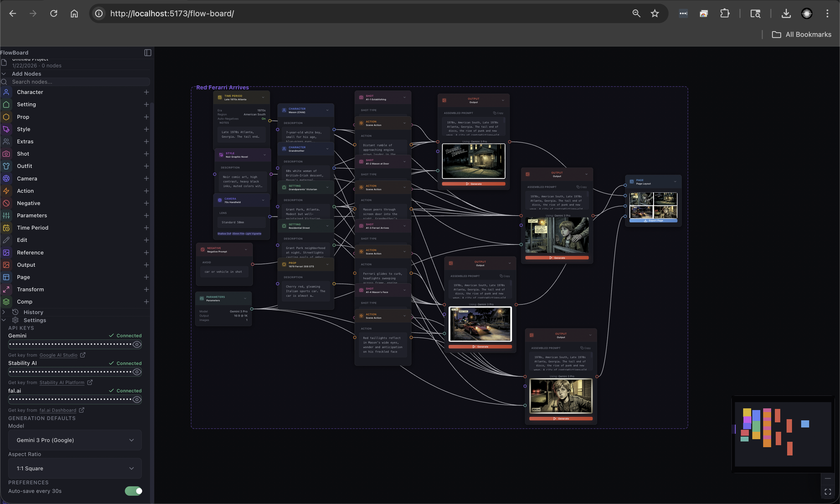Collapse the FlowBoard sidebar panel
This screenshot has width=840, height=504.
147,53
